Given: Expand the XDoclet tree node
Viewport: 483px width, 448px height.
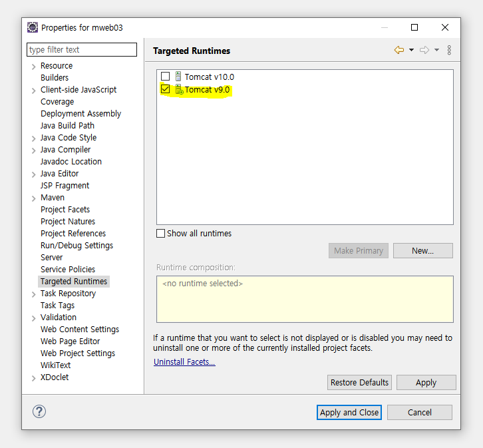Looking at the screenshot, I should [x=33, y=378].
